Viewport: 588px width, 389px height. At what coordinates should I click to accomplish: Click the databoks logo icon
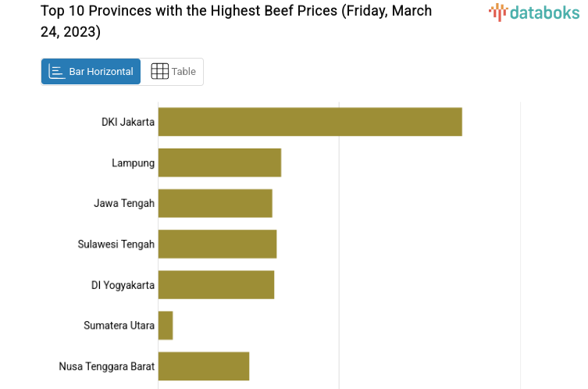[497, 12]
